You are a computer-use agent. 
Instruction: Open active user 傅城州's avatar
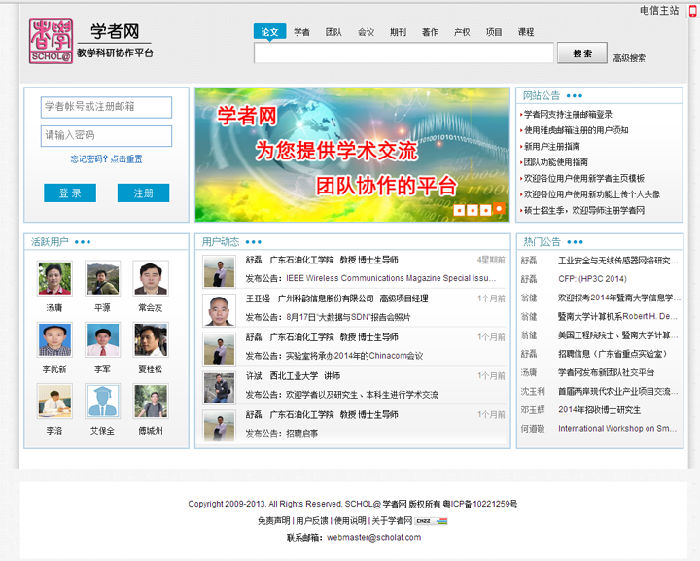[x=150, y=401]
